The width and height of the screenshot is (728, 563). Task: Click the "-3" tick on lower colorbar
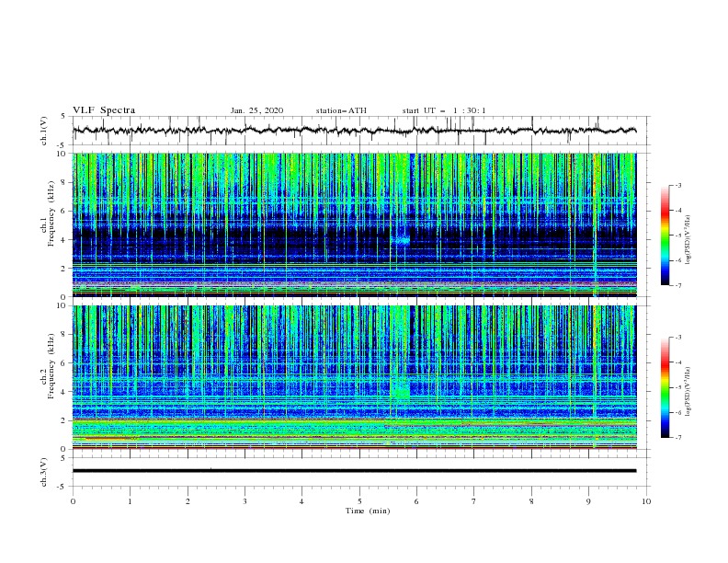[678, 338]
